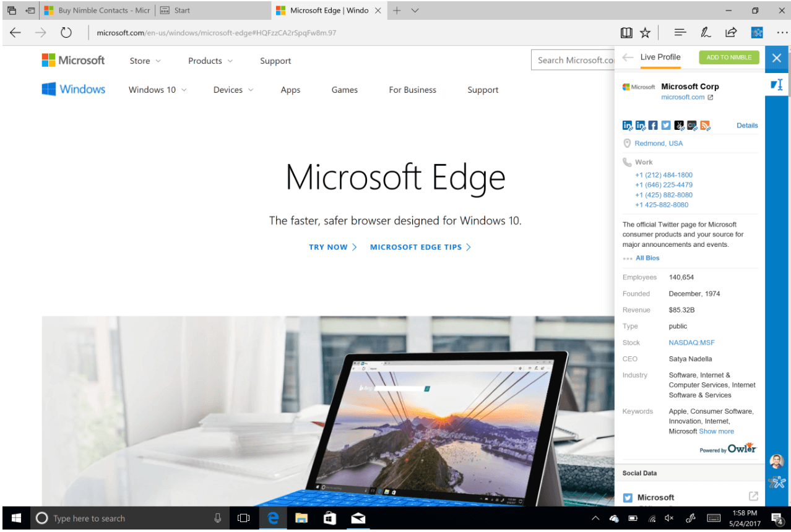This screenshot has height=532, width=791.
Task: Go back to the previous page
Action: point(15,33)
